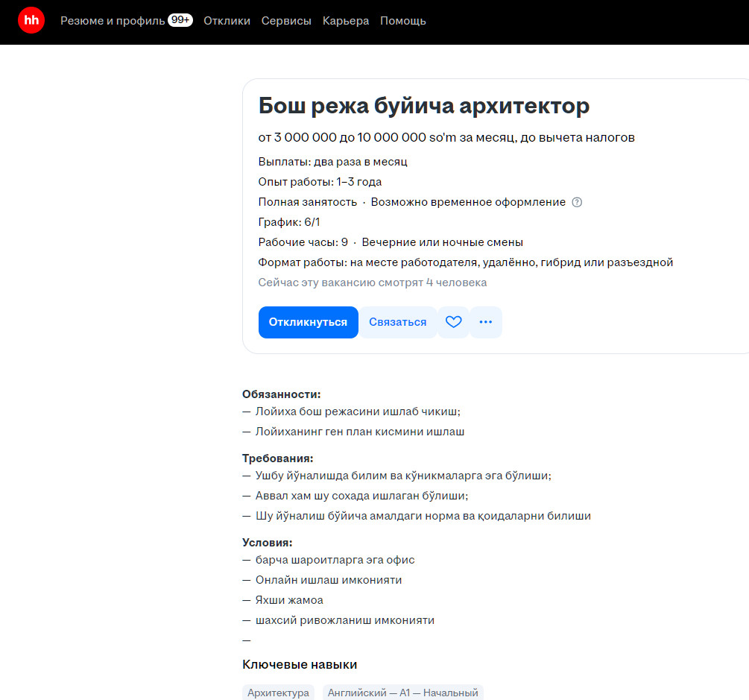Click the salary line showing 3 000 000
749x700 pixels.
(446, 137)
